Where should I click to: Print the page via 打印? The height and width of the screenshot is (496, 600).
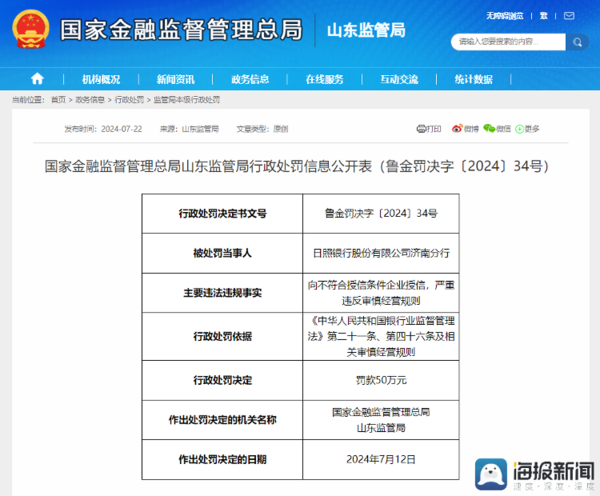(429, 129)
